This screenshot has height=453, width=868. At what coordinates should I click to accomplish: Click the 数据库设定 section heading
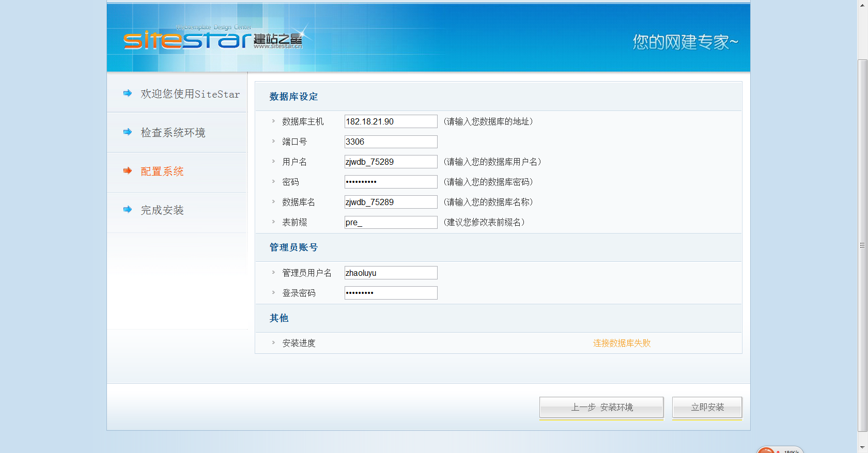coord(293,97)
